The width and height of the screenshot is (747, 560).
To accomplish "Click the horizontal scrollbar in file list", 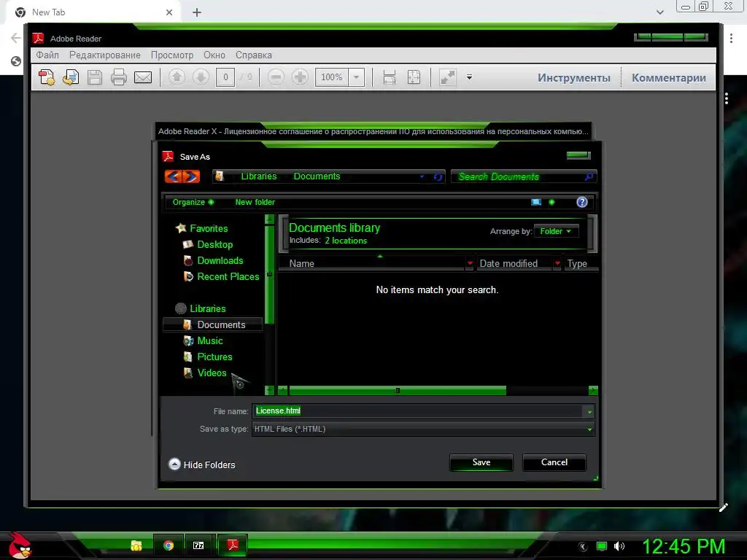I will (398, 391).
